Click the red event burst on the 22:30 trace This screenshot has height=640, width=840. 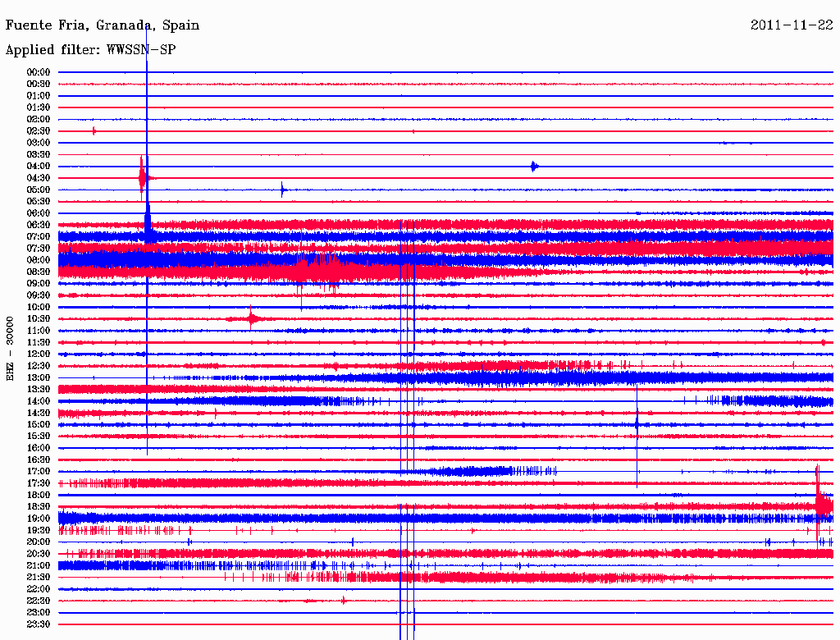pos(344,601)
